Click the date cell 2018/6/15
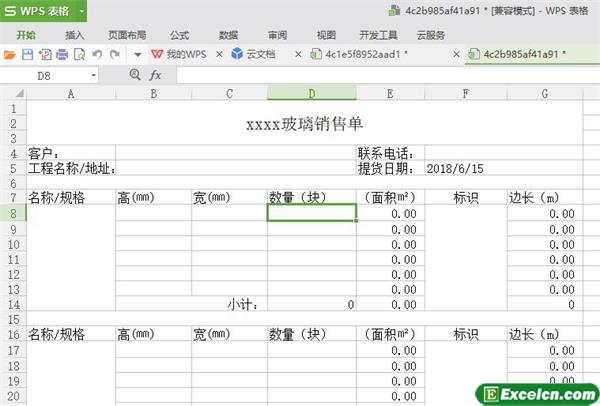Screen dimensions: 600x406 tap(503, 168)
